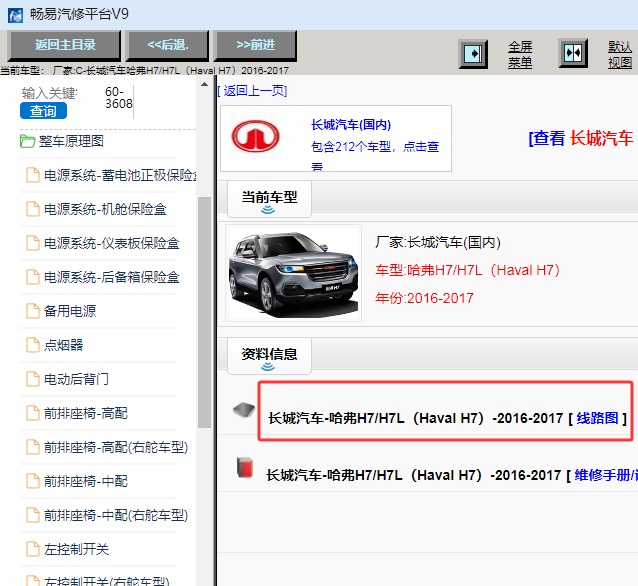Click the scroll-up arrow of the tree panel
This screenshot has width=638, height=586.
pos(204,85)
